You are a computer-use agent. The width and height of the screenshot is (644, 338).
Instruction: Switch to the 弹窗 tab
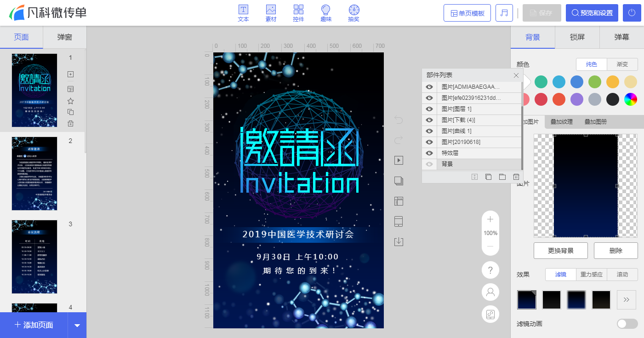click(65, 37)
